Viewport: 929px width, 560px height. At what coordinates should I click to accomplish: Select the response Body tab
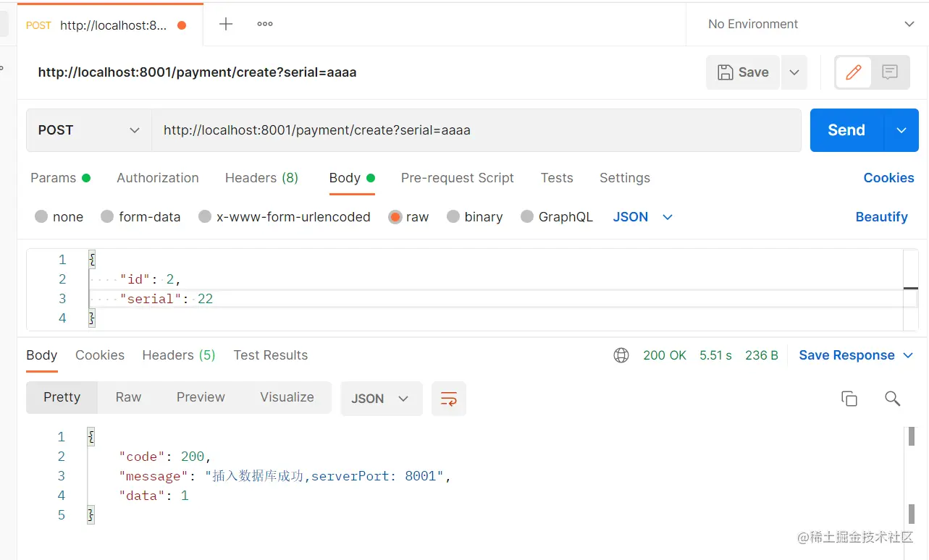[41, 355]
